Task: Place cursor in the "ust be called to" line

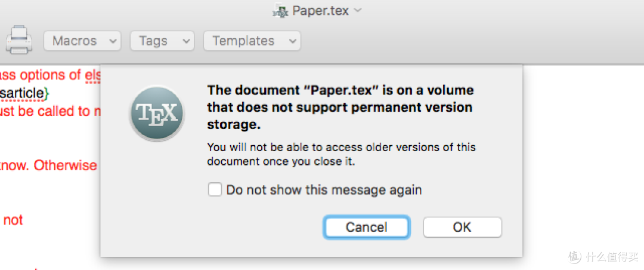Action: coord(49,111)
